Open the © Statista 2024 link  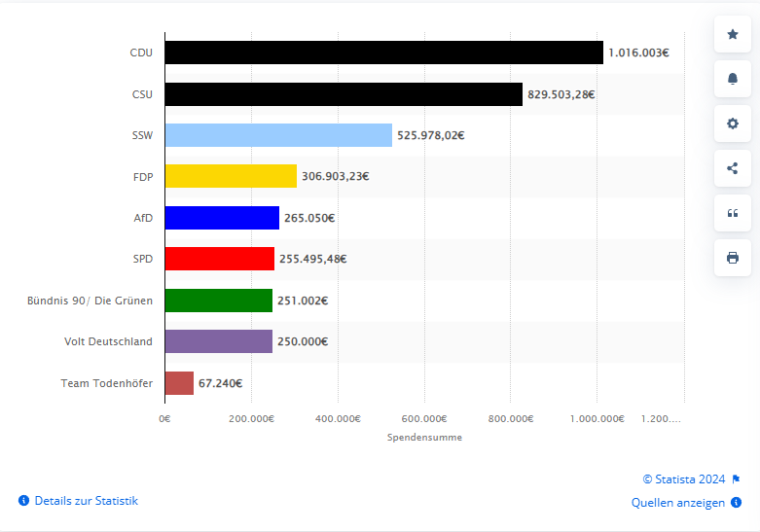coord(683,479)
